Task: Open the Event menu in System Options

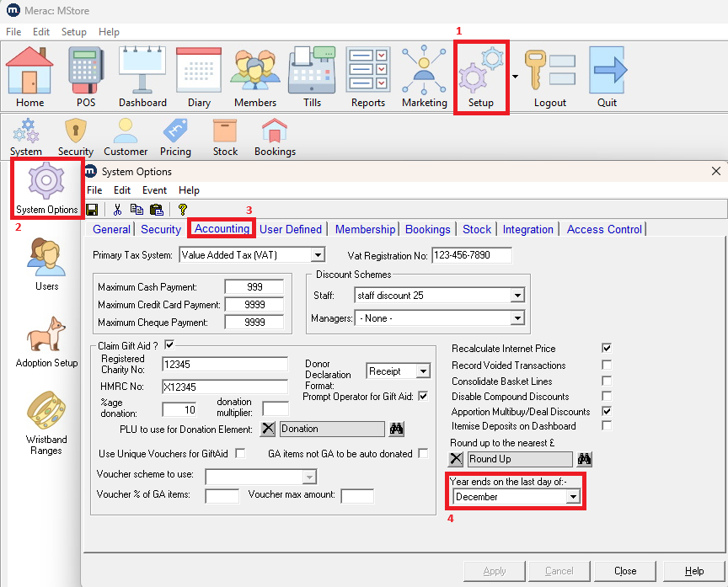Action: point(154,190)
